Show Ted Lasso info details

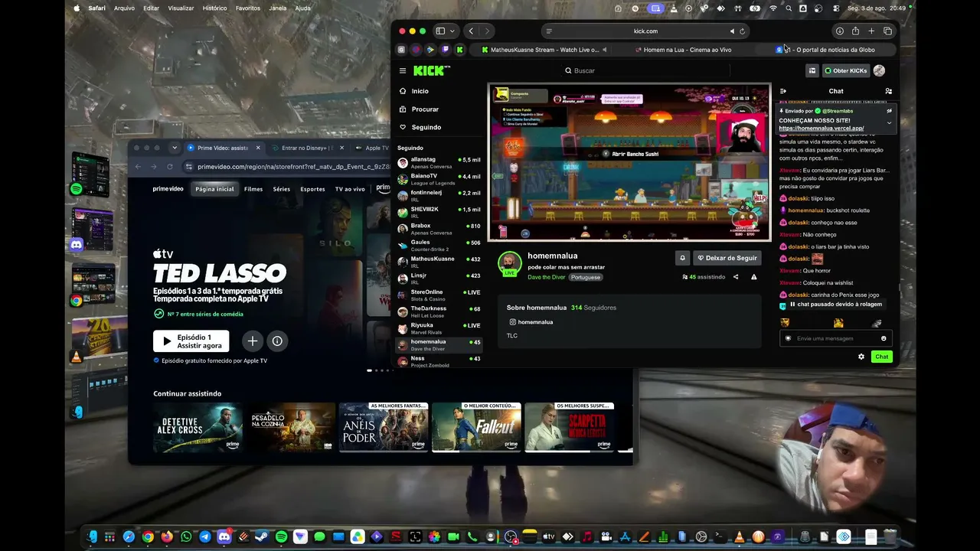[x=277, y=341]
